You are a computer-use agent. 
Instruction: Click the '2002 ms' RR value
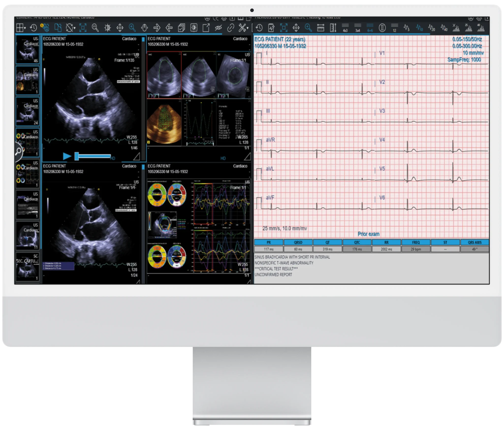pos(386,249)
